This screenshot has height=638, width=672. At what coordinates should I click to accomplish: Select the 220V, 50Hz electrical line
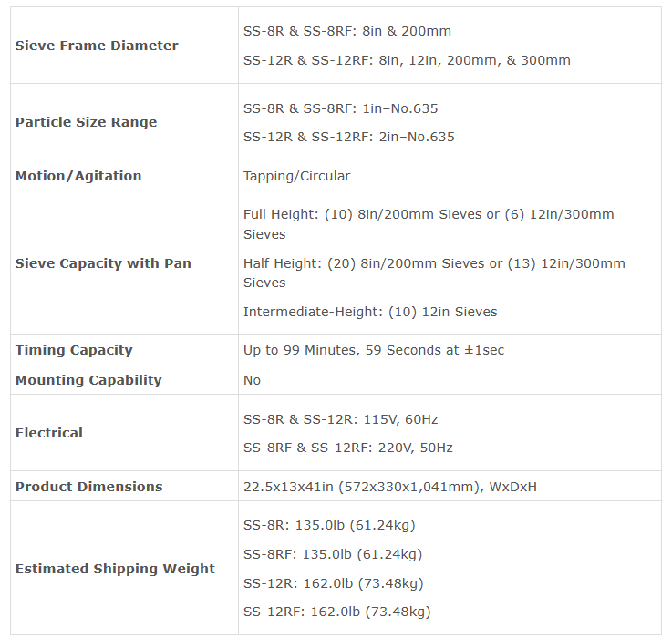click(348, 448)
